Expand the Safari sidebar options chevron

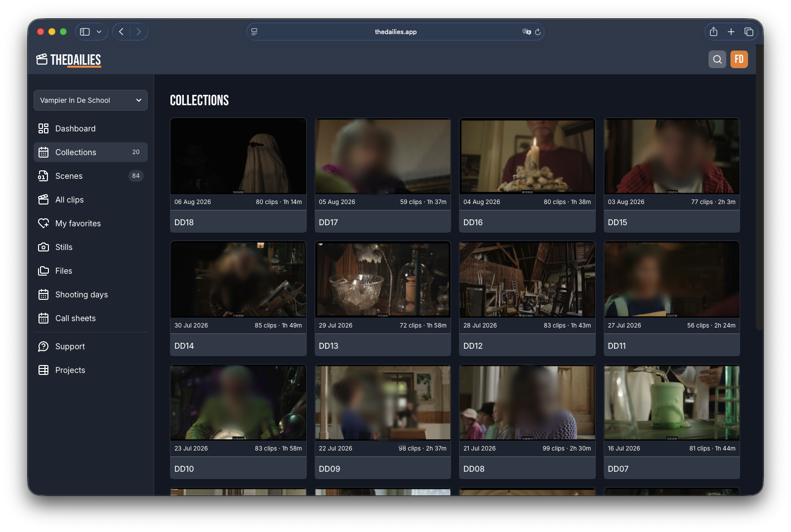(99, 32)
